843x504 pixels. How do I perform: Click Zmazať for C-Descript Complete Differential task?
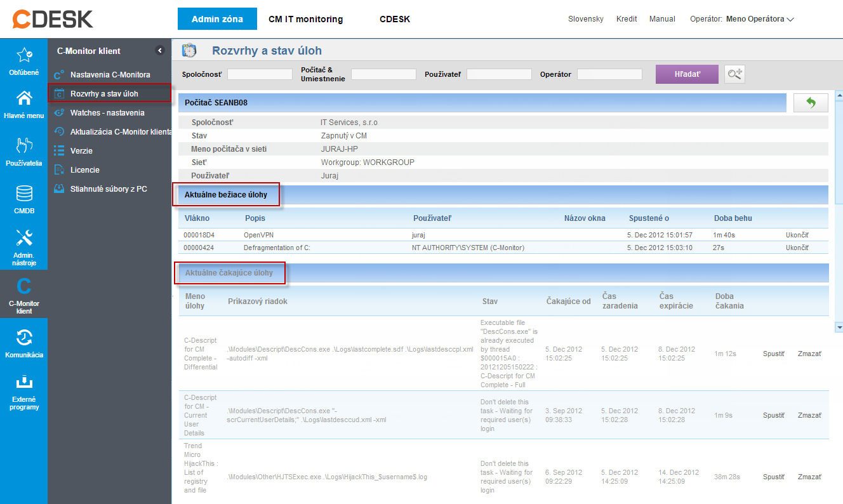pyautogui.click(x=809, y=354)
